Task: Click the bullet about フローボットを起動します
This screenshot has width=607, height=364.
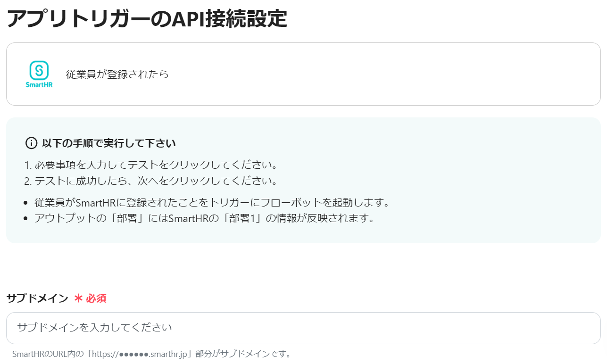Action: click(212, 203)
